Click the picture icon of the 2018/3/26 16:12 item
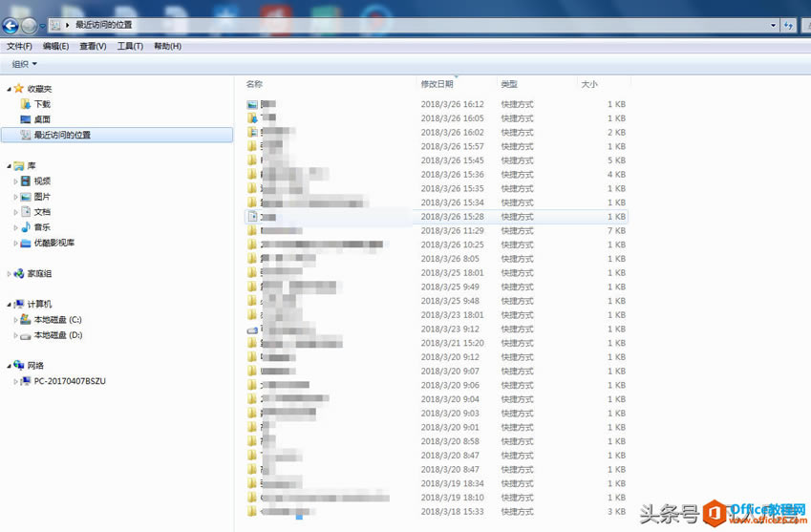 252,104
